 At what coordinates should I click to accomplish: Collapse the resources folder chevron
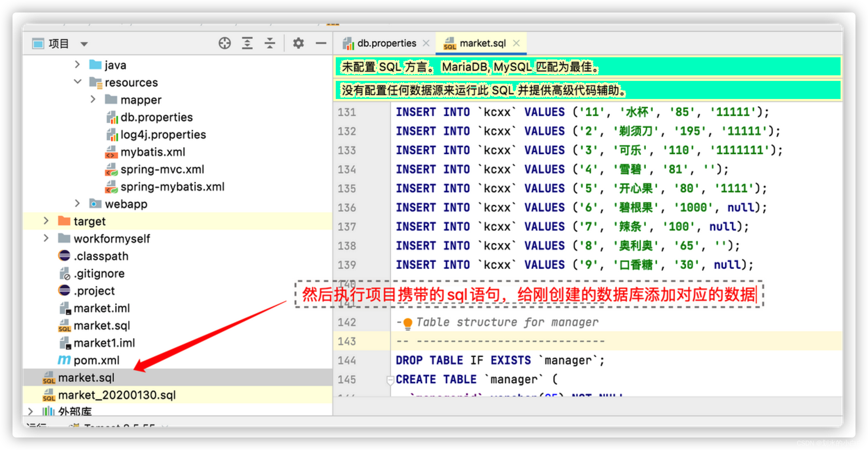click(77, 82)
